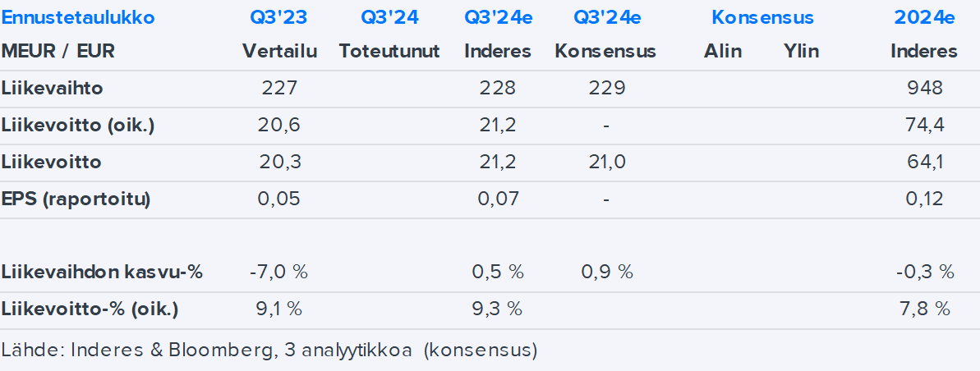Viewport: 980px width, 371px height.
Task: Select the Inderes Liikevaihto estimate 228
Action: coord(498,88)
